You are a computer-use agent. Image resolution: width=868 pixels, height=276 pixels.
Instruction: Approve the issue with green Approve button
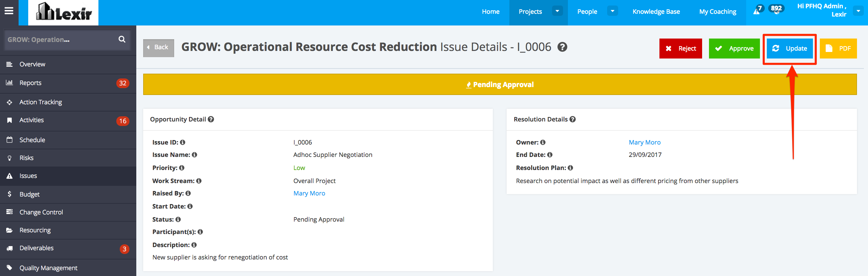click(734, 49)
